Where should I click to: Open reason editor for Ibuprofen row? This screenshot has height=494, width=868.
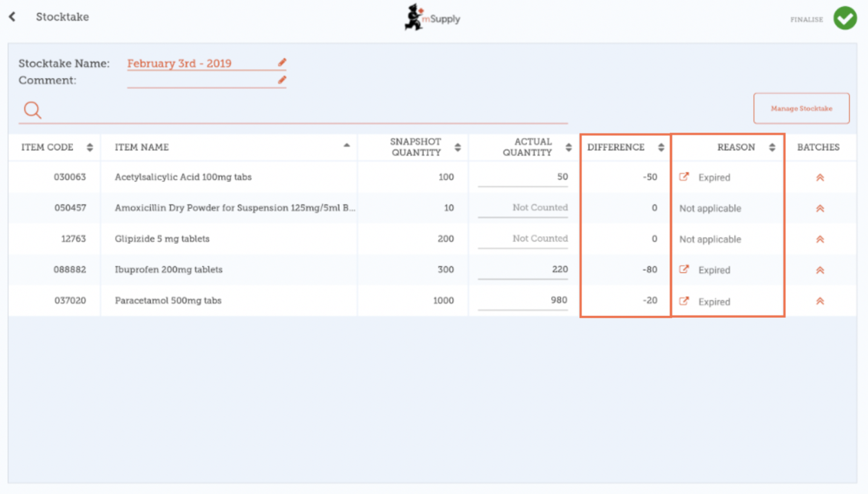tap(684, 270)
